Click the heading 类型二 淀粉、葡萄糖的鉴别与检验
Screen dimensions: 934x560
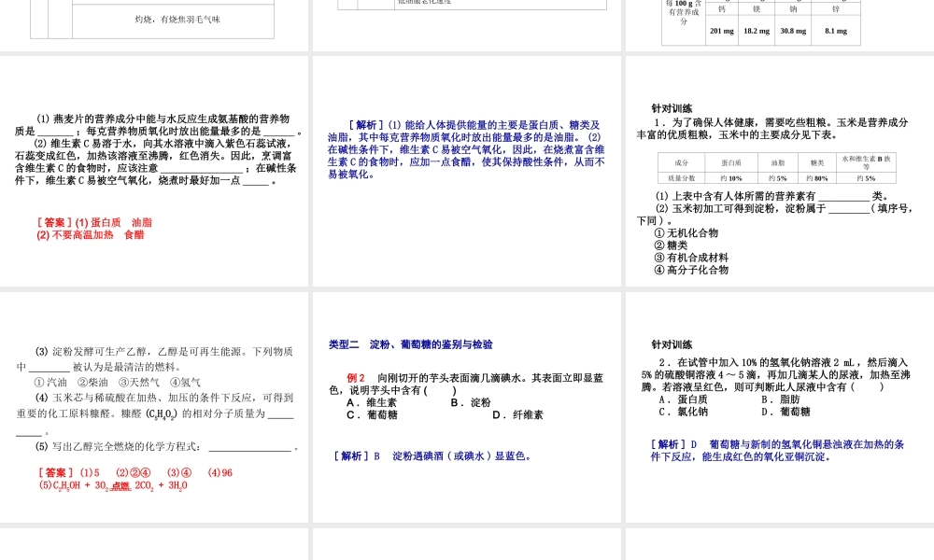[410, 344]
